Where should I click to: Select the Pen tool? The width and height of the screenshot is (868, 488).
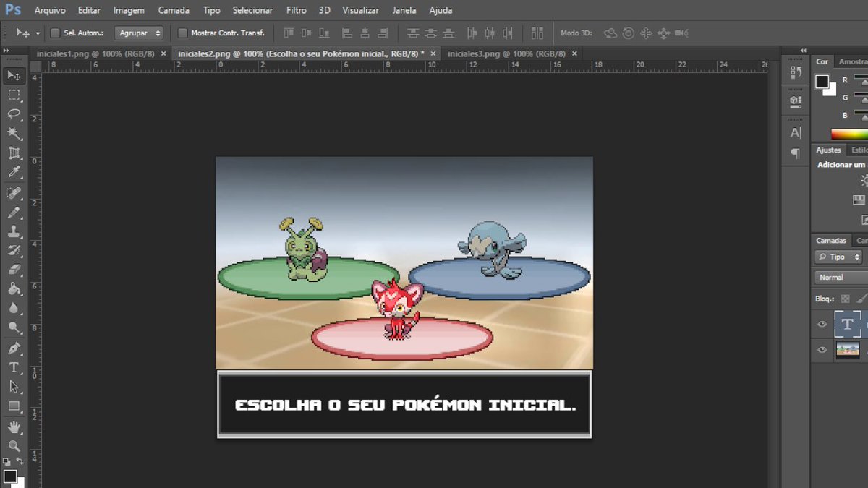pyautogui.click(x=14, y=348)
